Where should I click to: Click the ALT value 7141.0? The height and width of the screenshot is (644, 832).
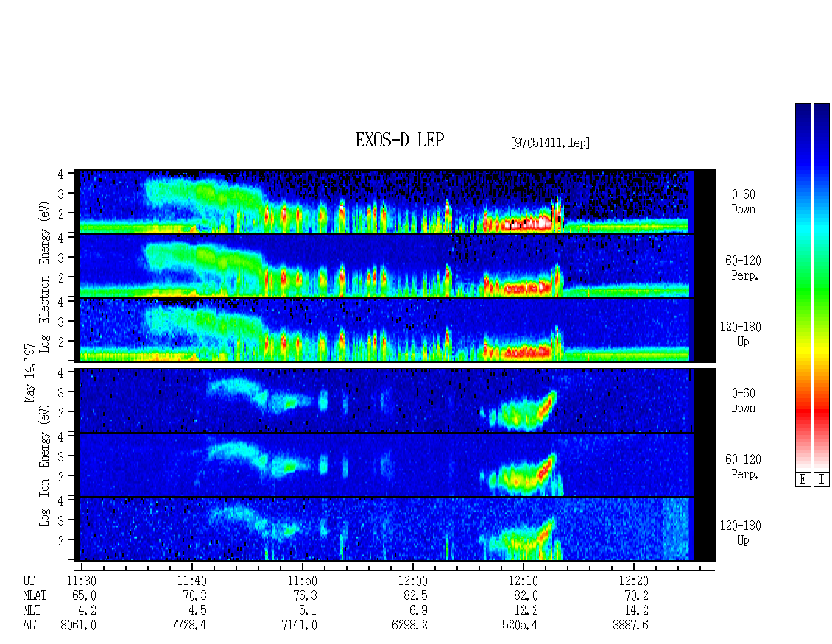299,626
